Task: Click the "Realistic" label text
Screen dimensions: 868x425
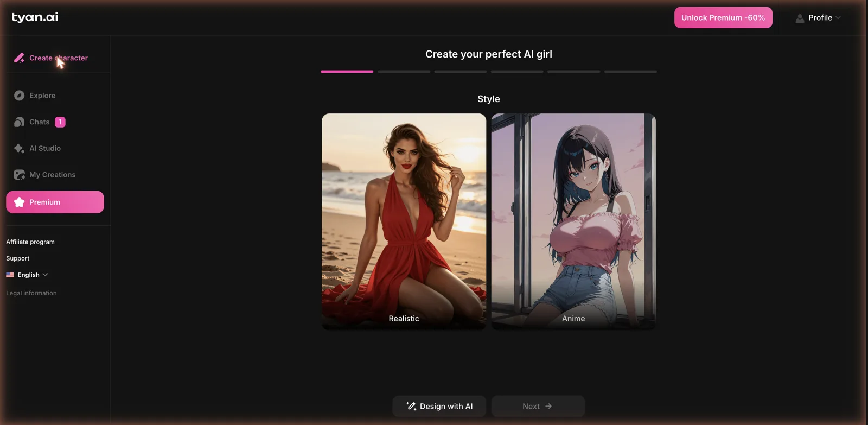Action: 404,319
